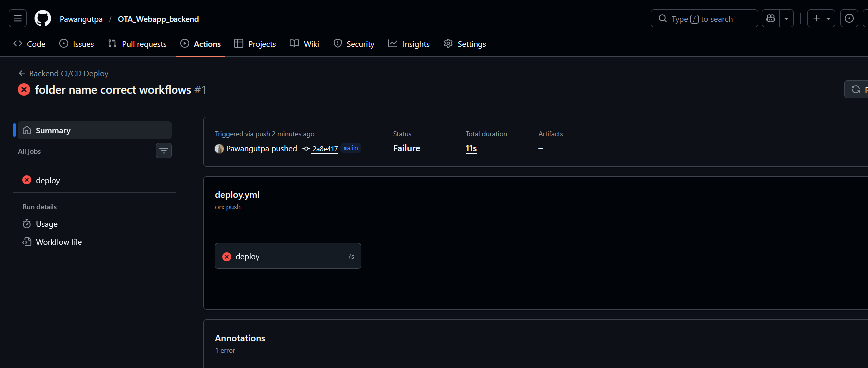This screenshot has height=368, width=868.
Task: Click the deploy.yml heading text
Action: (237, 195)
